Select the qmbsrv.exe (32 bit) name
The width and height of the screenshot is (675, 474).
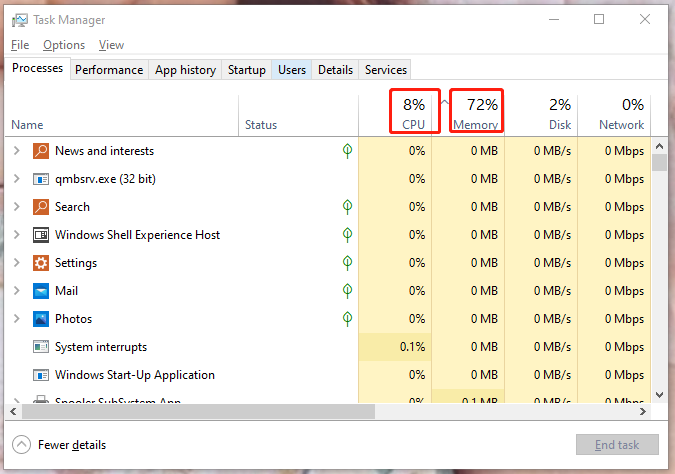point(105,179)
